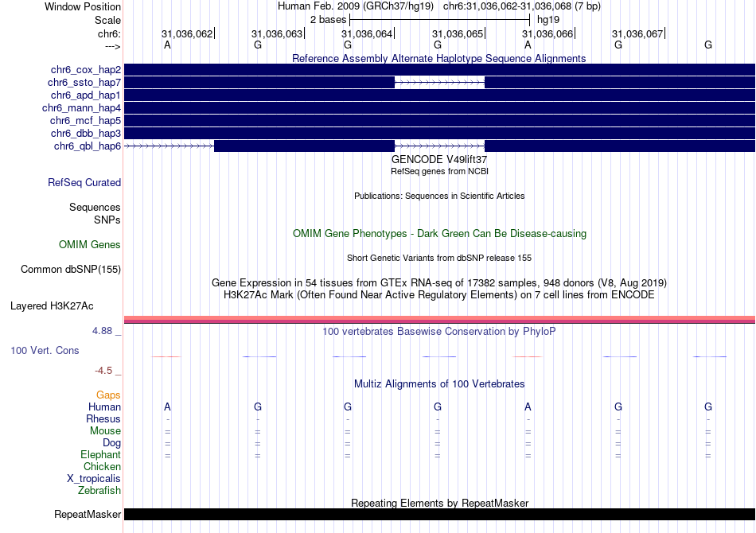
Task: Click the chr6_apd_hap1 track label
Action: (x=86, y=95)
